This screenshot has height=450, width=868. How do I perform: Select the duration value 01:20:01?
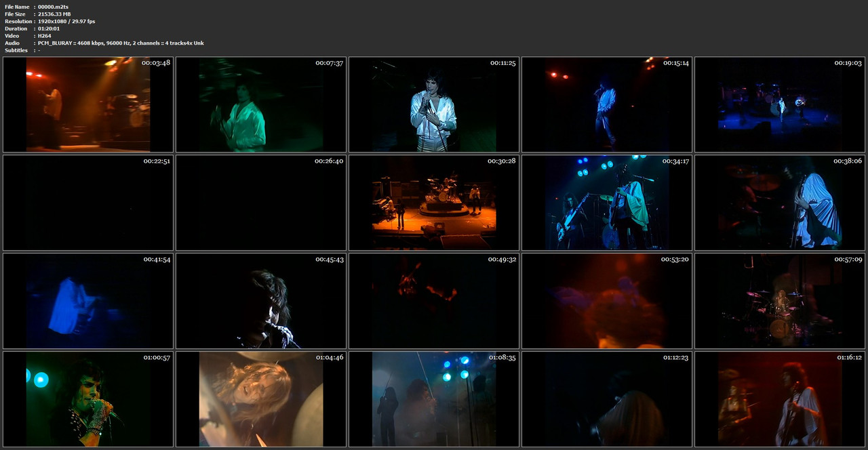[x=49, y=28]
